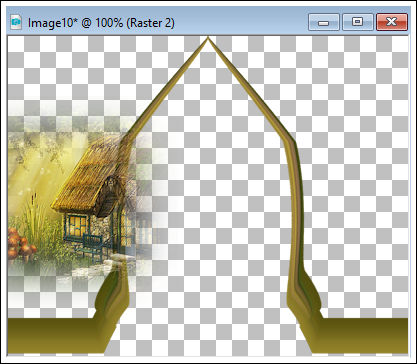417x364 pixels.
Task: Click the yellow lit cottage window
Action: pos(78,226)
